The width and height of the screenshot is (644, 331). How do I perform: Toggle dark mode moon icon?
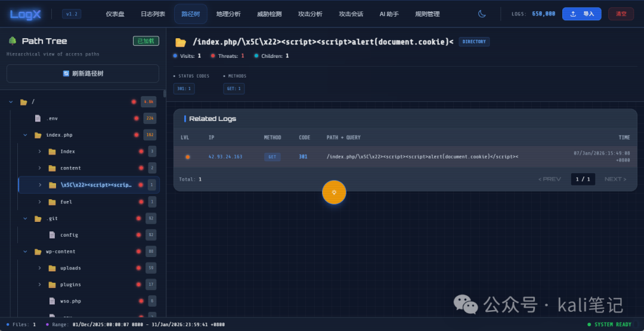(482, 14)
